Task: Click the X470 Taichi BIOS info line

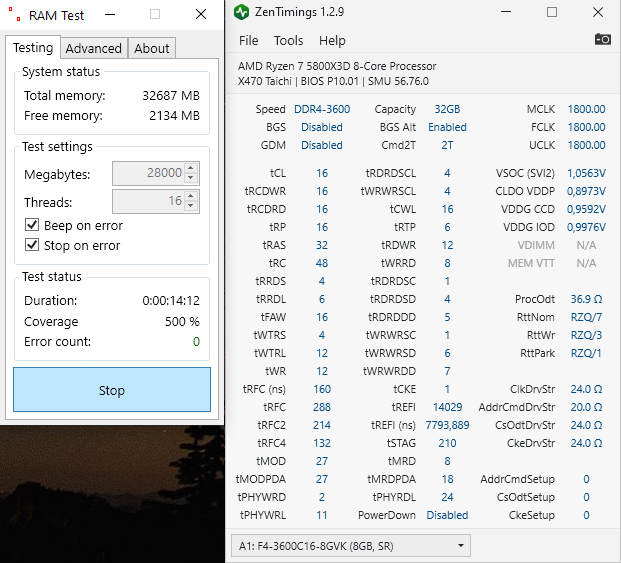Action: point(333,81)
